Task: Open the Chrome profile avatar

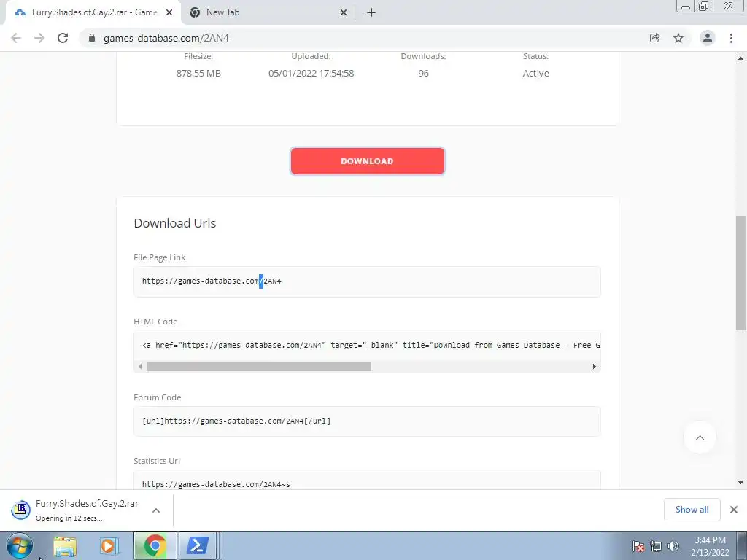Action: [x=707, y=38]
